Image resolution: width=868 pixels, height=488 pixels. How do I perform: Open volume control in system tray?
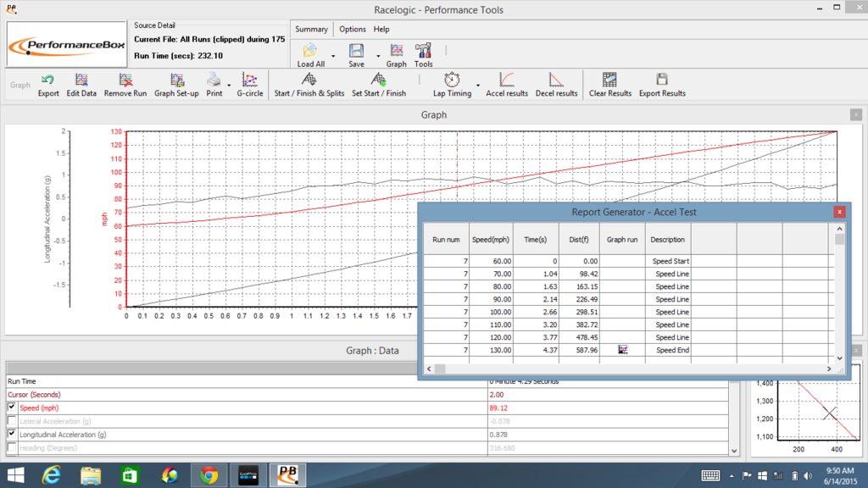pyautogui.click(x=808, y=476)
